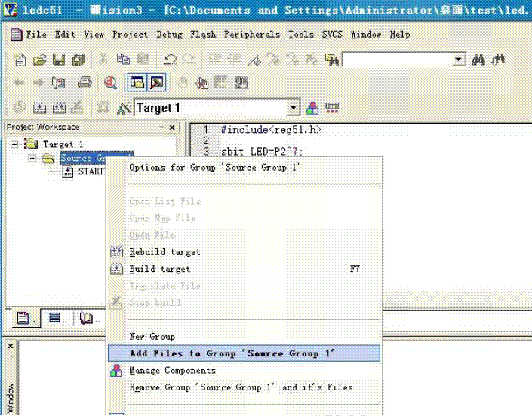Click the Files tab below Project Workspace
The width and height of the screenshot is (532, 416).
coord(23,318)
